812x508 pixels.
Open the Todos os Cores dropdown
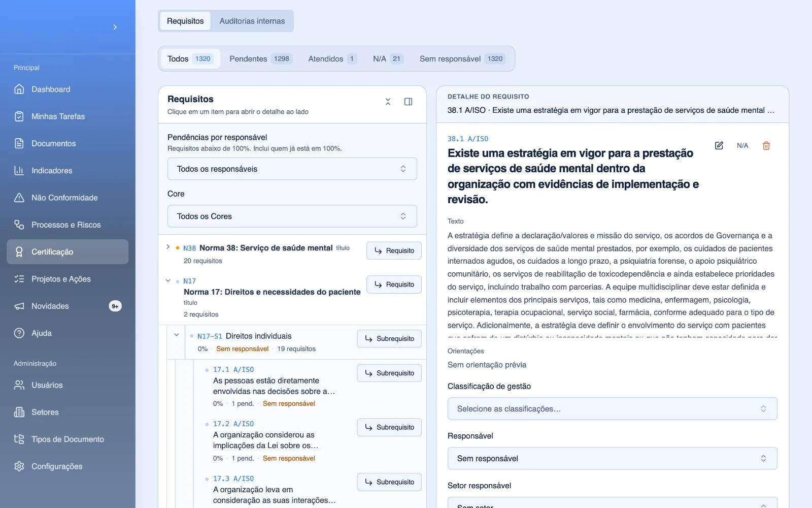pos(292,216)
